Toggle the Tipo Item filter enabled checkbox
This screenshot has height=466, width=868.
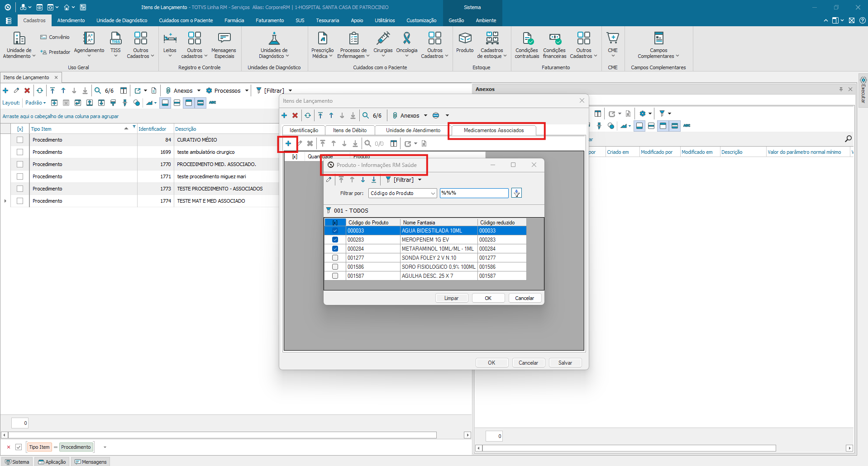pyautogui.click(x=19, y=447)
